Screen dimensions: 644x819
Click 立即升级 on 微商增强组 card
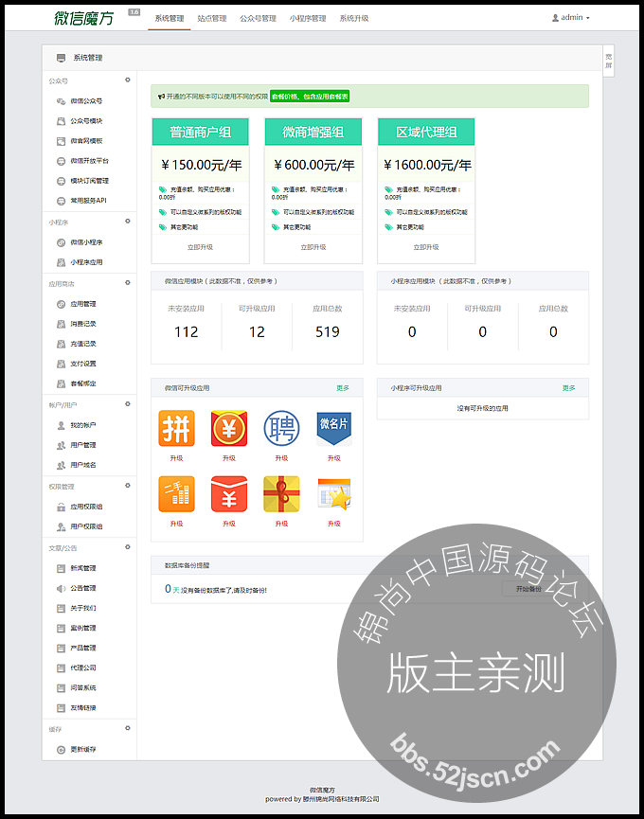tap(313, 247)
